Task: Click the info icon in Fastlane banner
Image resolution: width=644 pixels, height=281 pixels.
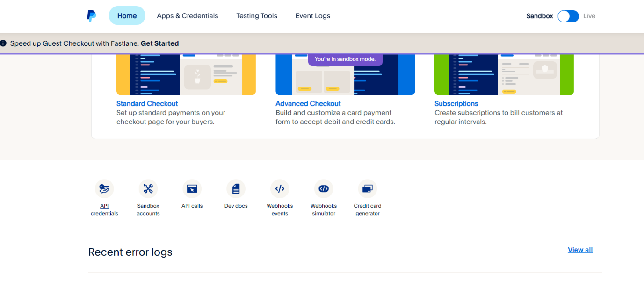Action: click(4, 43)
